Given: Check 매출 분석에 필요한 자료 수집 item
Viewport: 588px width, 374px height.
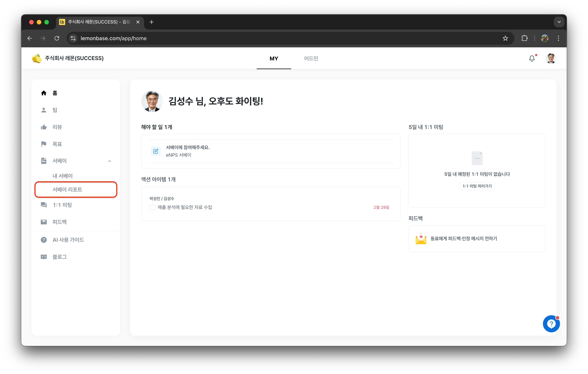Looking at the screenshot, I should (x=152, y=207).
